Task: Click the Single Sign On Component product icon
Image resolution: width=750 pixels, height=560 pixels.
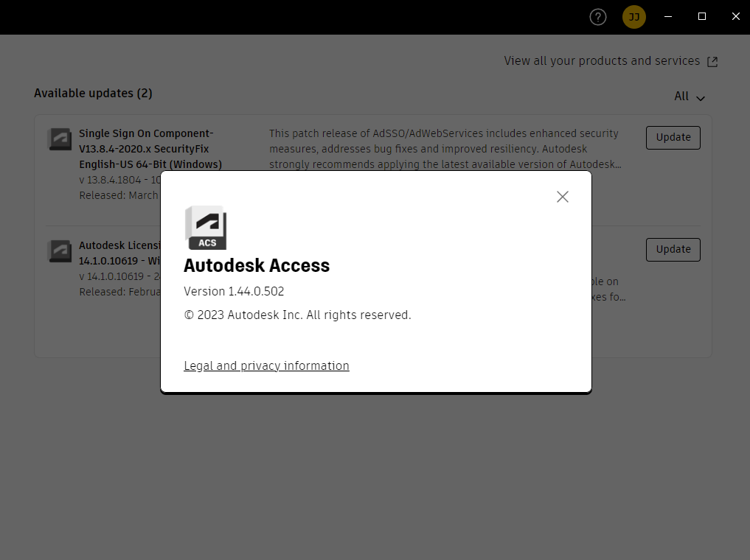Action: 60,139
